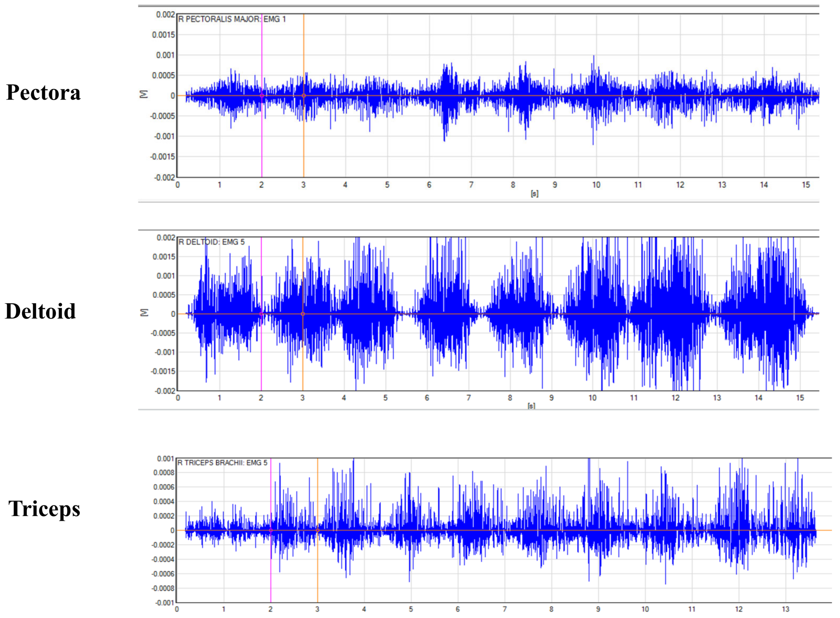Click the 15 second tick on Deltoid time axis
The image size is (840, 618).
tap(800, 398)
